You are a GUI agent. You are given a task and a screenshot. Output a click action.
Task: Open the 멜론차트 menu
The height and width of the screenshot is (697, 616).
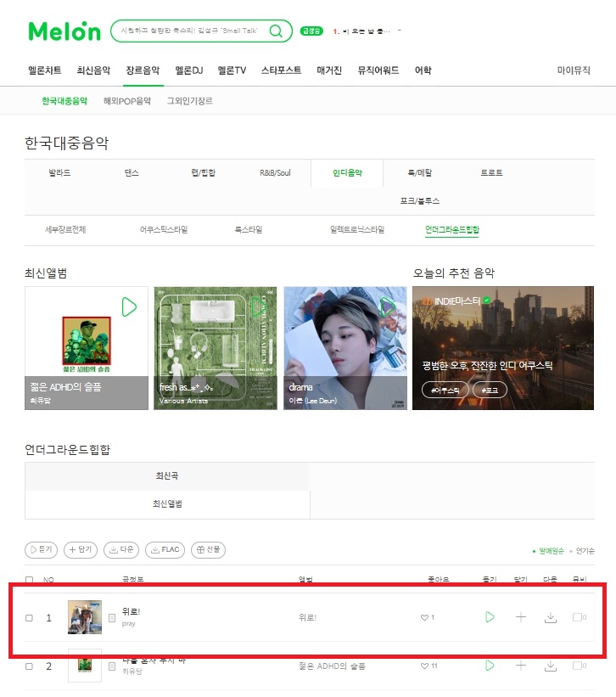click(x=45, y=70)
